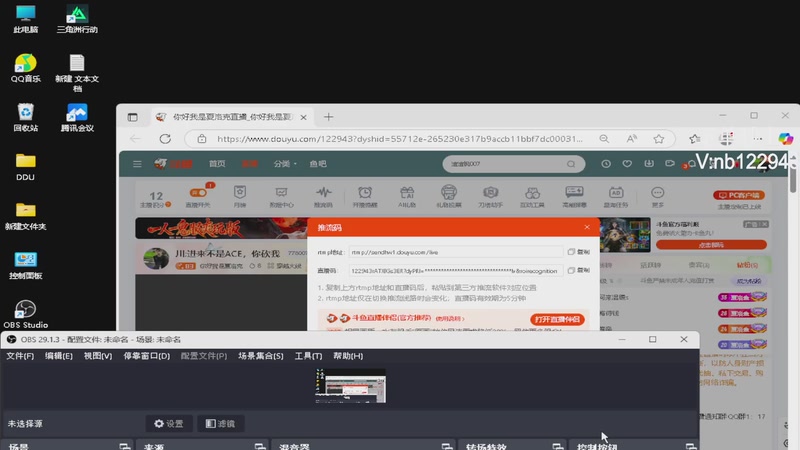Toggle 直播开关 live switch
The width and height of the screenshot is (800, 450).
[198, 192]
